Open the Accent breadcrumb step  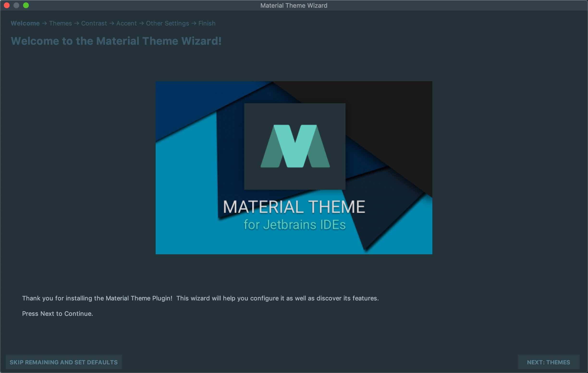pyautogui.click(x=126, y=24)
